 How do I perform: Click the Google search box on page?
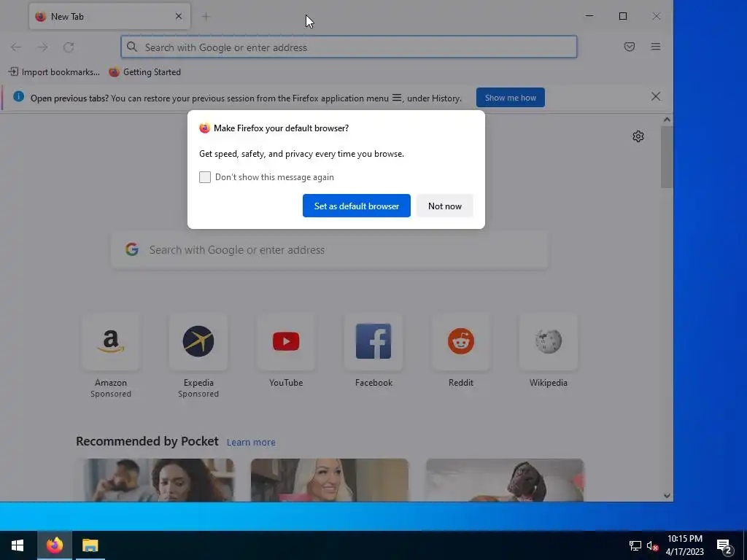pyautogui.click(x=330, y=250)
